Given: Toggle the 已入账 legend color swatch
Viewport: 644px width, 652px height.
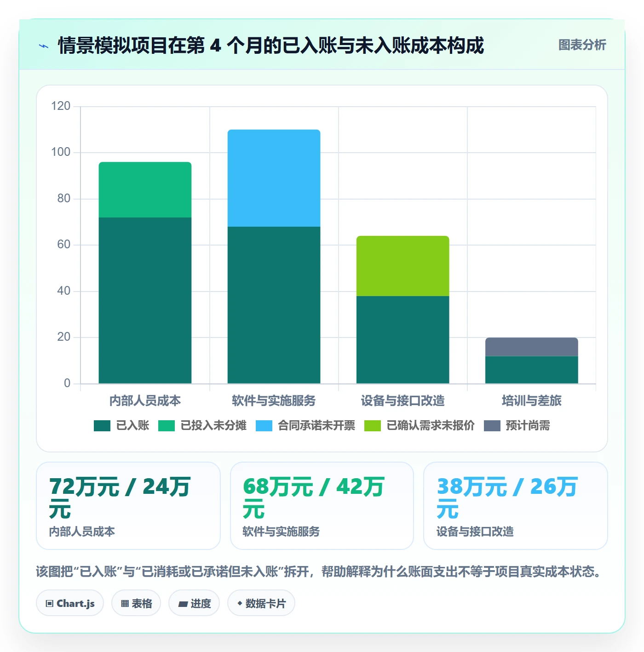Looking at the screenshot, I should [102, 426].
